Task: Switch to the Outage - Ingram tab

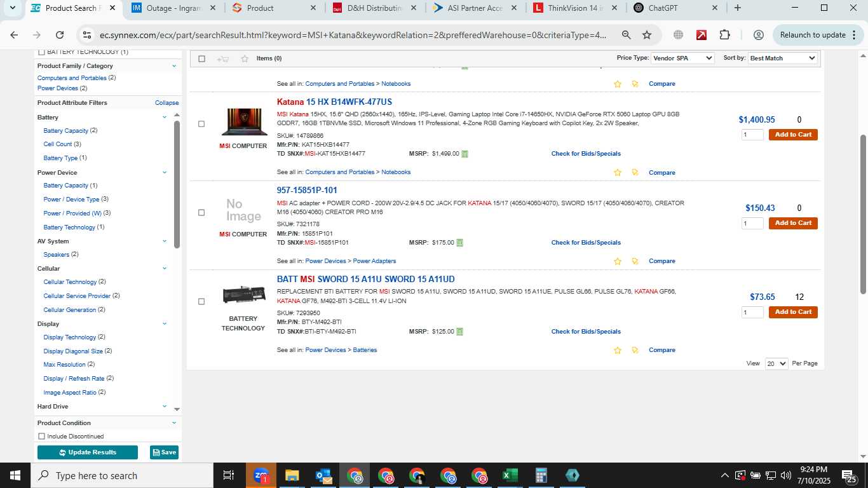Action: (175, 8)
